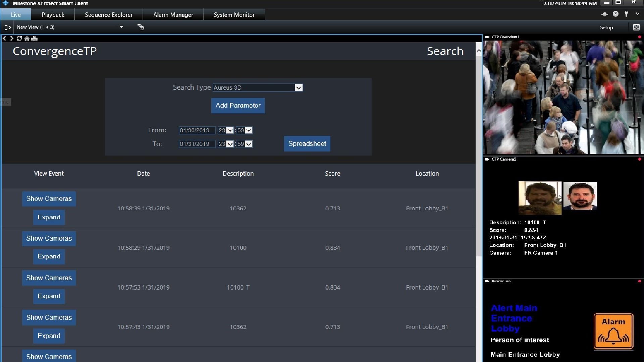Click the Add Parameter button

coord(238,106)
